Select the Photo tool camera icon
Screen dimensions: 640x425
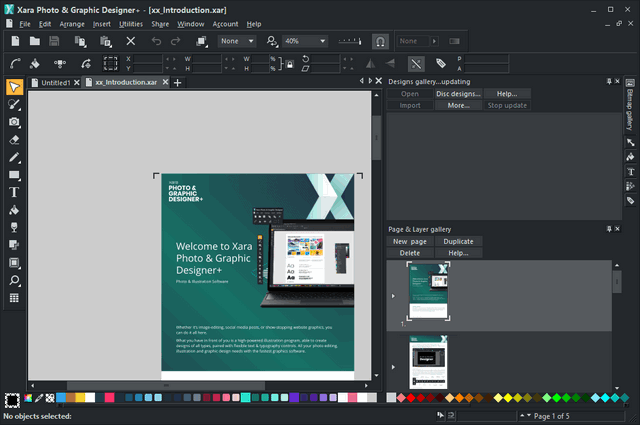point(14,122)
